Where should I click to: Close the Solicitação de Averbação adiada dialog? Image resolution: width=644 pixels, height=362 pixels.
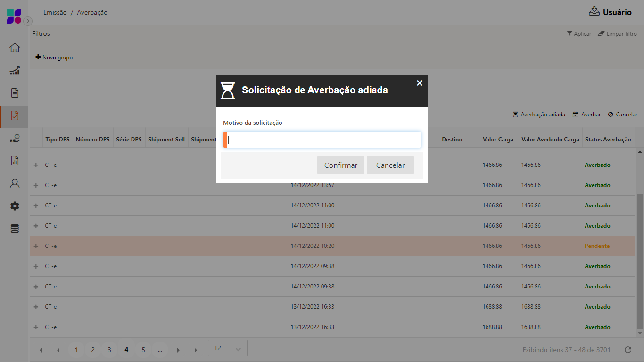point(420,83)
